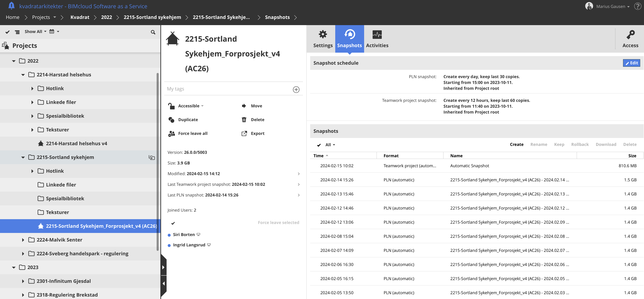The width and height of the screenshot is (644, 299).
Task: Collapse the 2214-Harstad helsehus folder
Action: (23, 75)
